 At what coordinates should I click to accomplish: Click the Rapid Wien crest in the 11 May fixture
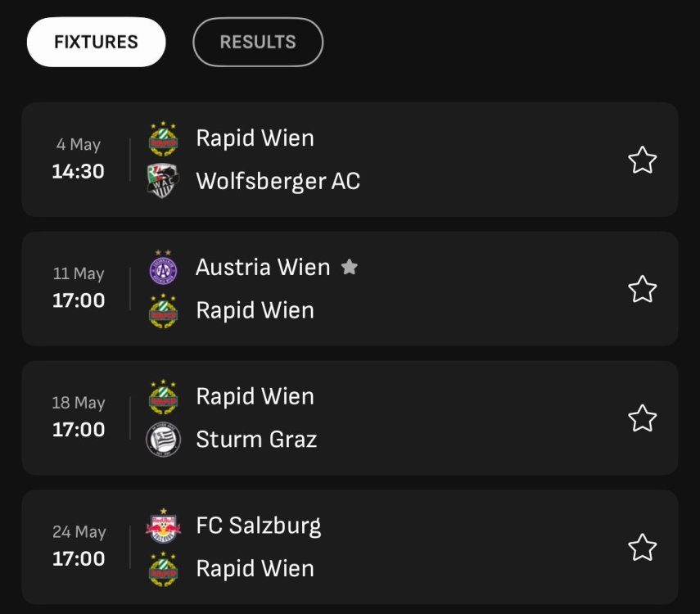(x=163, y=310)
